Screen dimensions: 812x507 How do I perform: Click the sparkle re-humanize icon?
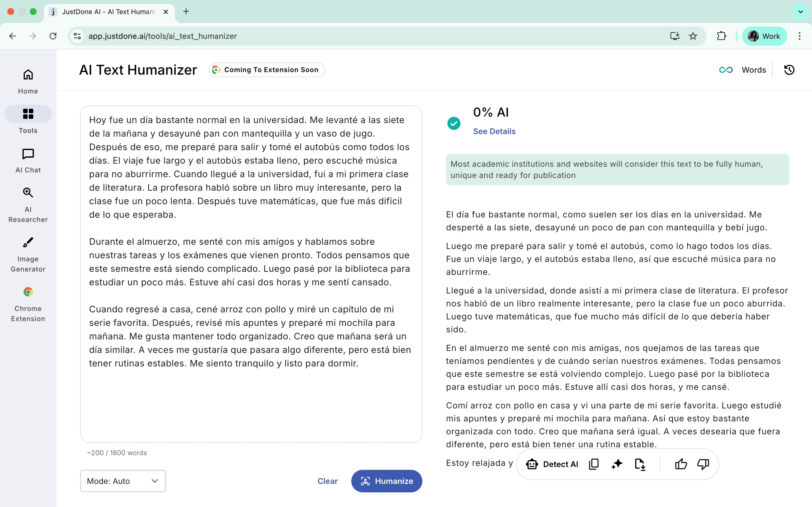[x=617, y=464]
